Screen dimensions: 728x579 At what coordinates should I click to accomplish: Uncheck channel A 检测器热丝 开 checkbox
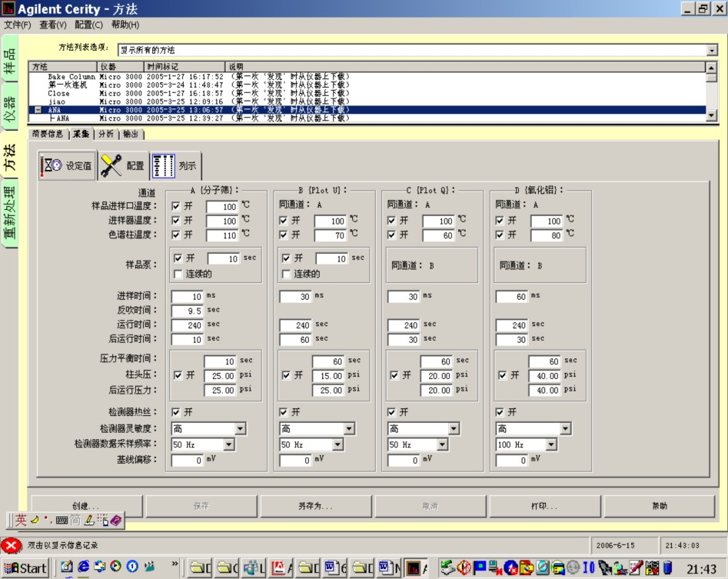[x=176, y=412]
